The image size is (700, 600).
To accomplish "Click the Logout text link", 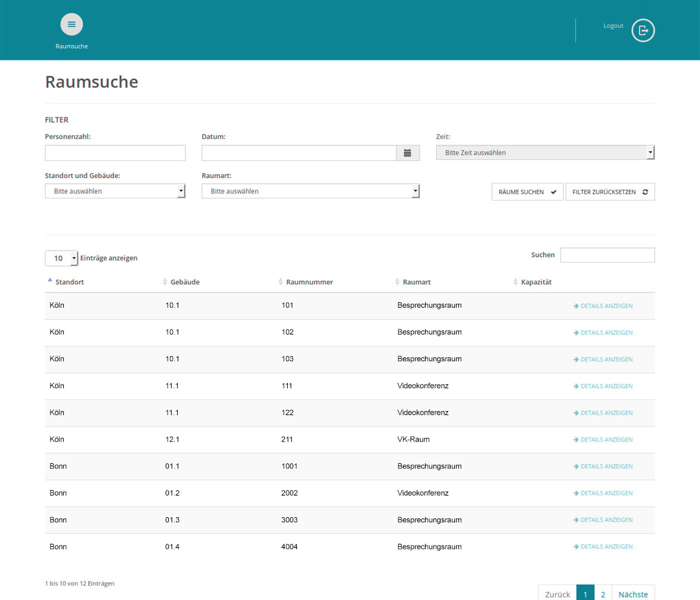I will pos(613,26).
